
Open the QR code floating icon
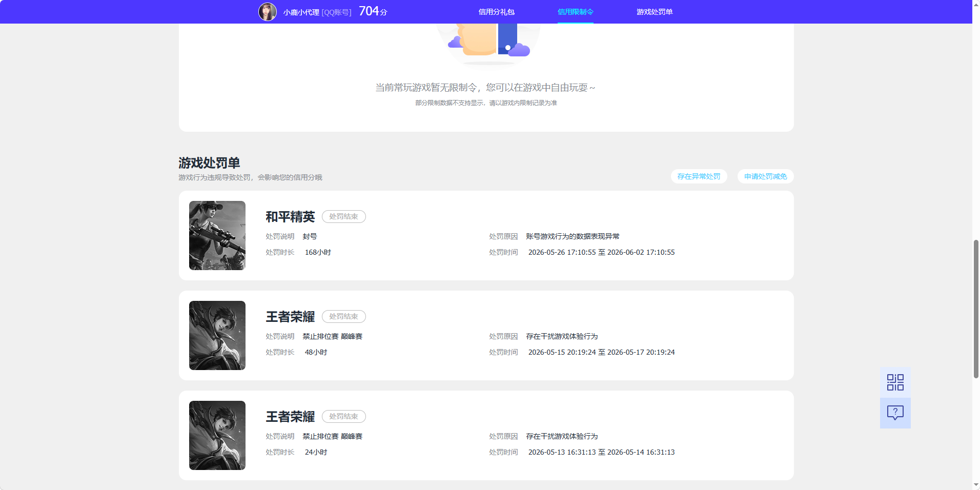point(895,382)
